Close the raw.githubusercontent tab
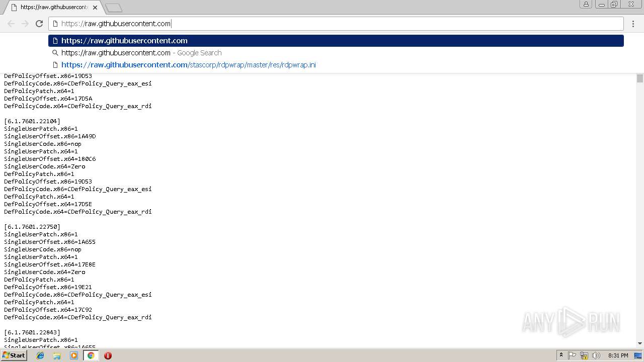This screenshot has height=362, width=644. coord(95,8)
